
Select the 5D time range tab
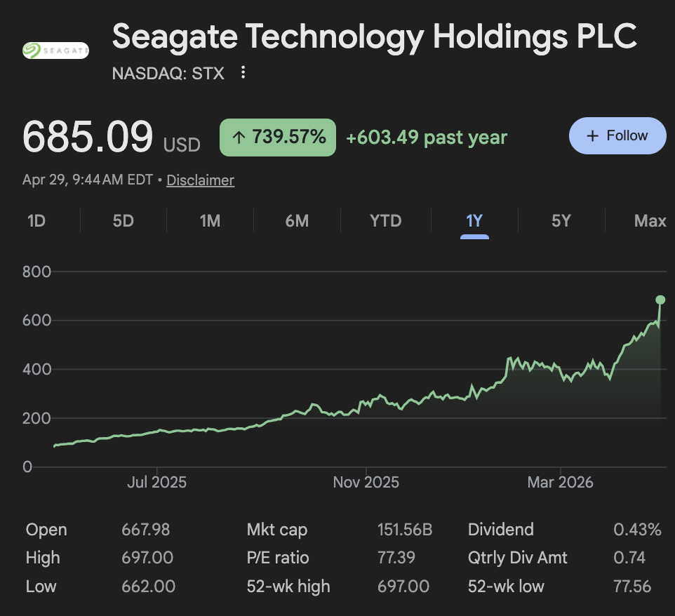click(123, 221)
